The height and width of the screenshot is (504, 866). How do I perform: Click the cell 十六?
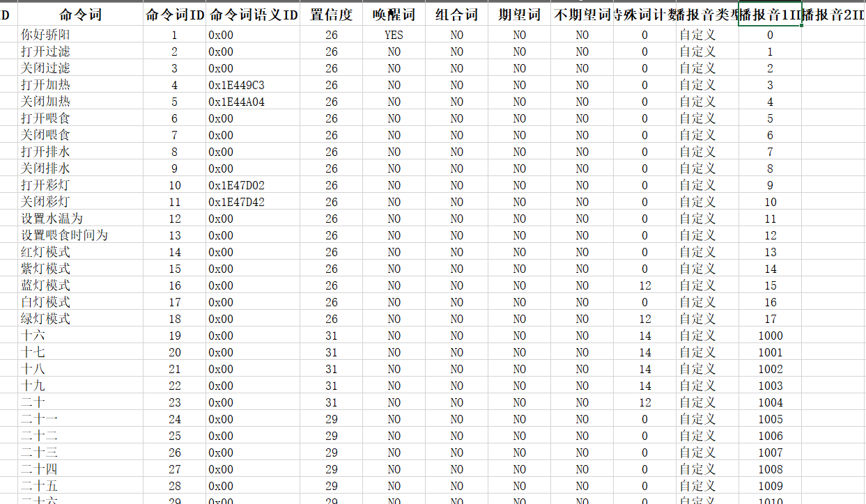(x=81, y=336)
